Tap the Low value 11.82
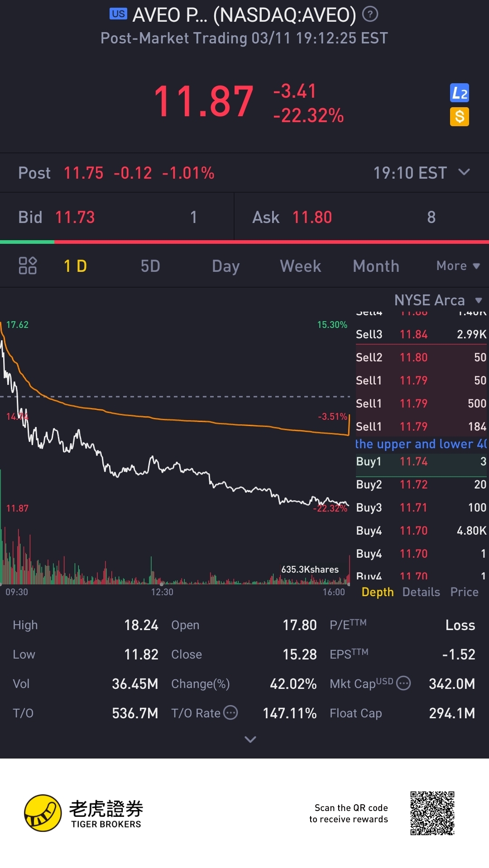The image size is (489, 868). (141, 655)
